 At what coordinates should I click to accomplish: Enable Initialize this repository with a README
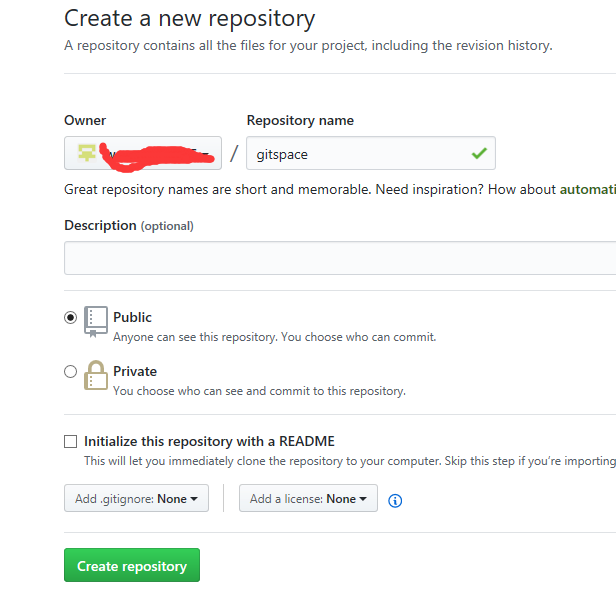[x=70, y=441]
